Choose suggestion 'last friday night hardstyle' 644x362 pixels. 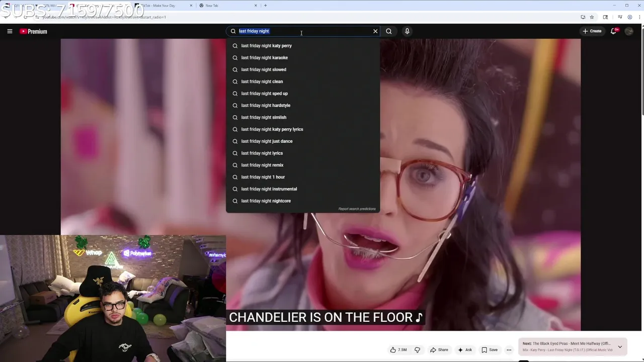point(303,106)
